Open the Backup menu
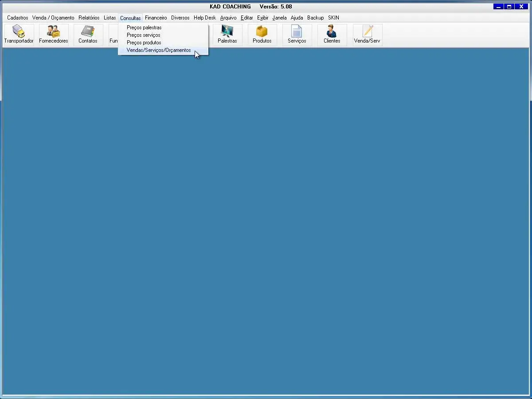Viewport: 532px width, 399px height. pyautogui.click(x=315, y=18)
